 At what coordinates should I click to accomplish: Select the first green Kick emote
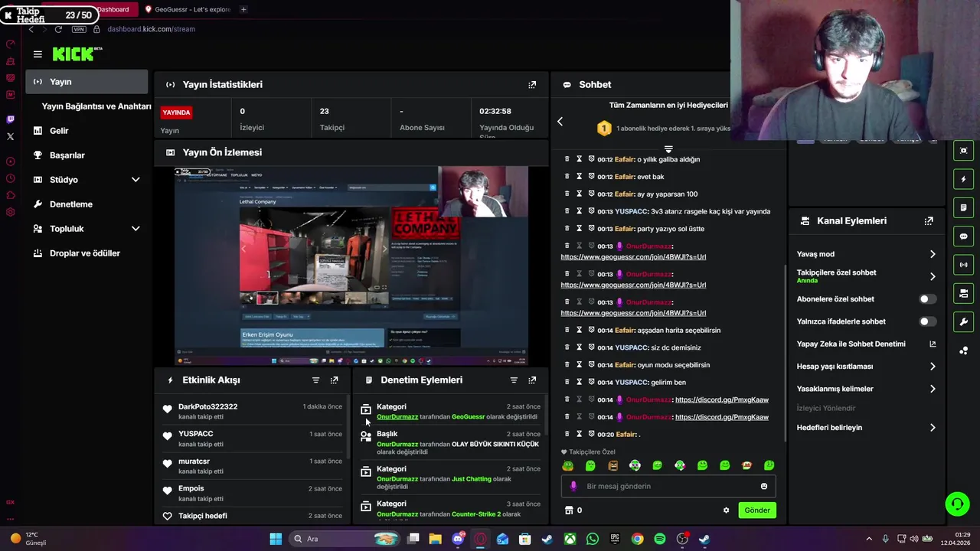[567, 465]
